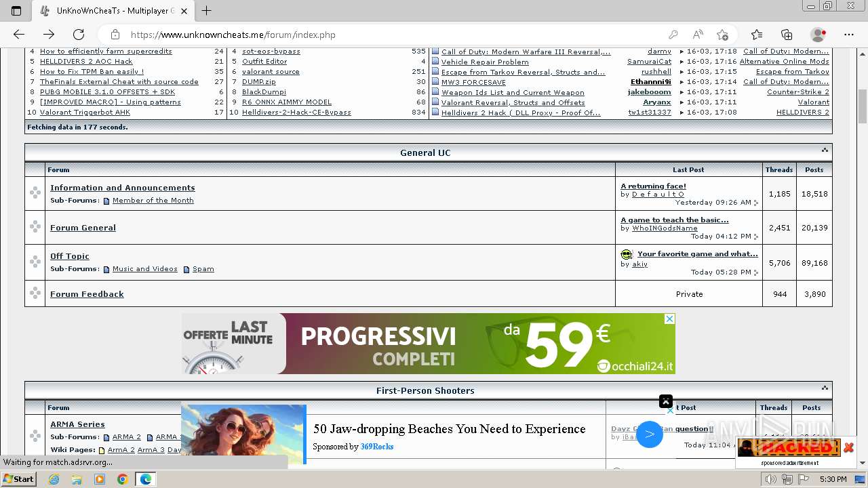Close the HACKED sponsored advertisement
The width and height of the screenshot is (868, 488).
click(x=848, y=447)
